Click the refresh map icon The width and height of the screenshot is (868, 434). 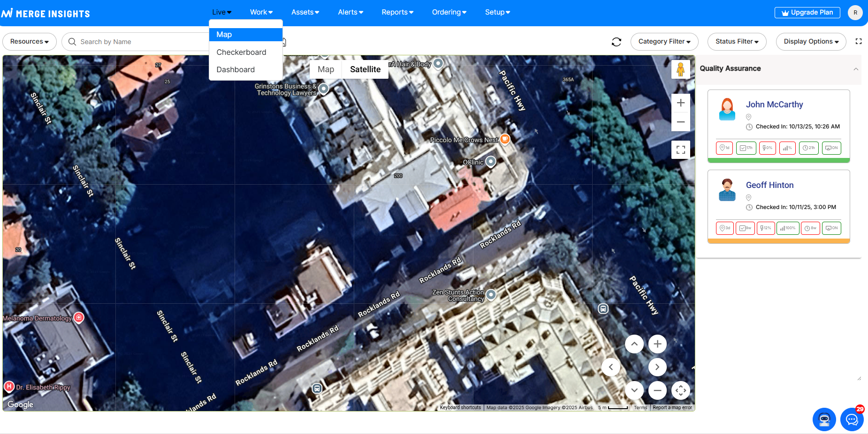(x=616, y=42)
